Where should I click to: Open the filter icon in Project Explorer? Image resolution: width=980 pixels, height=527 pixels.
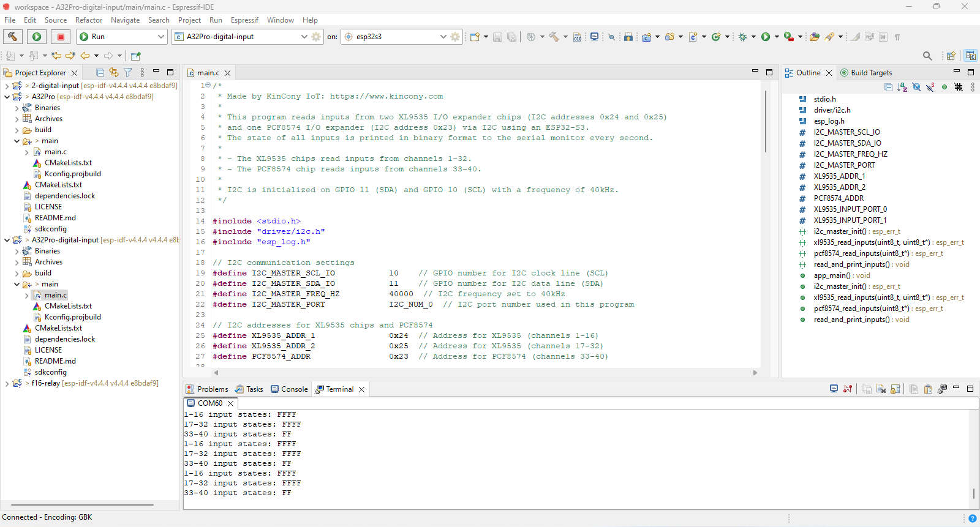click(127, 72)
